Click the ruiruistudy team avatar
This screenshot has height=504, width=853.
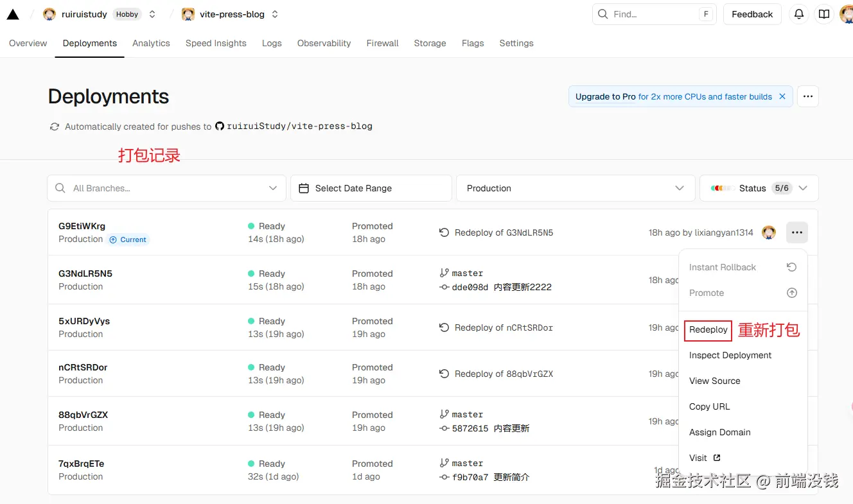tap(49, 14)
